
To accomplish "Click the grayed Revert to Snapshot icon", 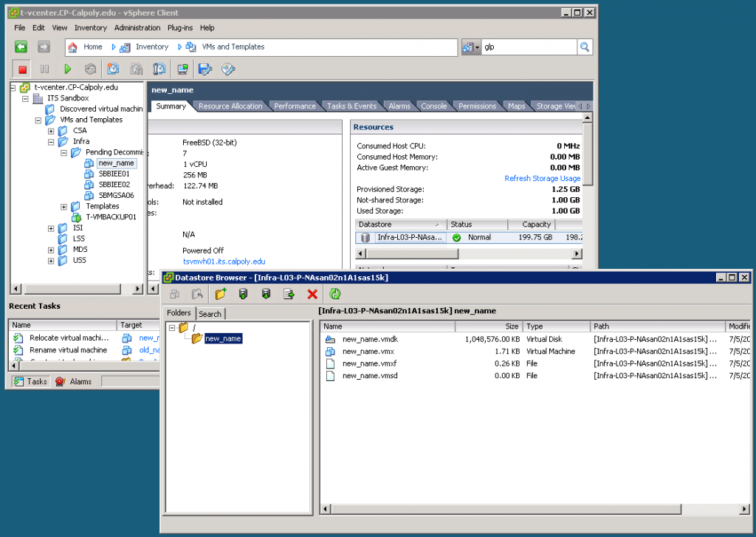I will point(137,69).
